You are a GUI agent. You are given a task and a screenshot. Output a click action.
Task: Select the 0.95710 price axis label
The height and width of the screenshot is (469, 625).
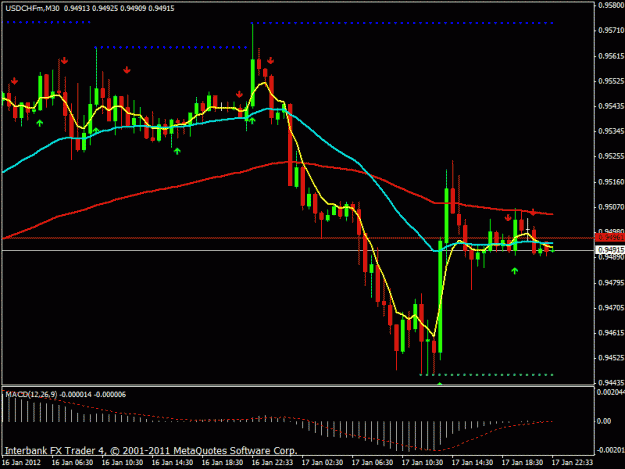[x=611, y=30]
